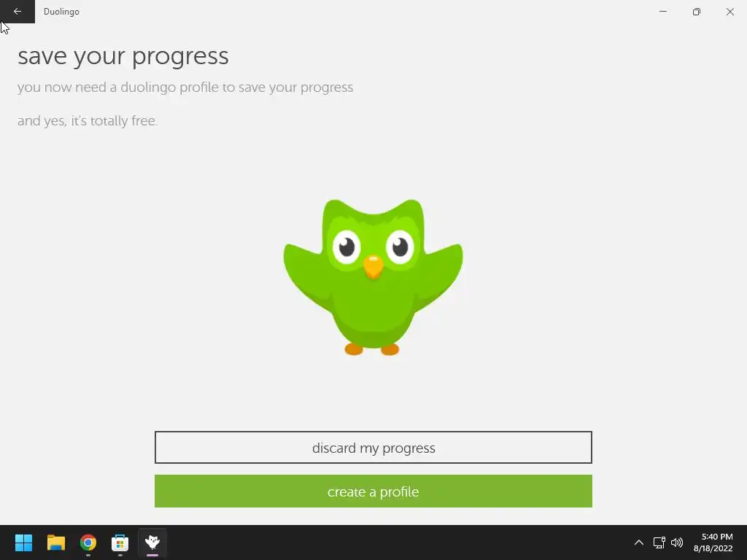Image resolution: width=747 pixels, height=560 pixels.
Task: Open the Windows Start menu
Action: (23, 542)
